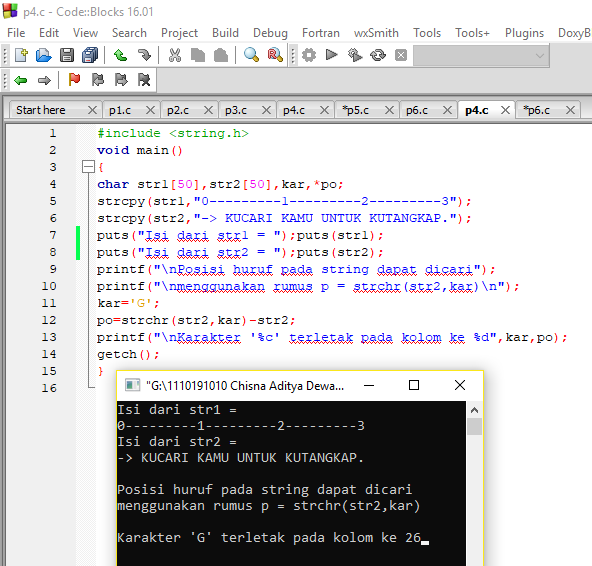Open the wxSmith menu
This screenshot has width=592, height=566.
pos(376,33)
